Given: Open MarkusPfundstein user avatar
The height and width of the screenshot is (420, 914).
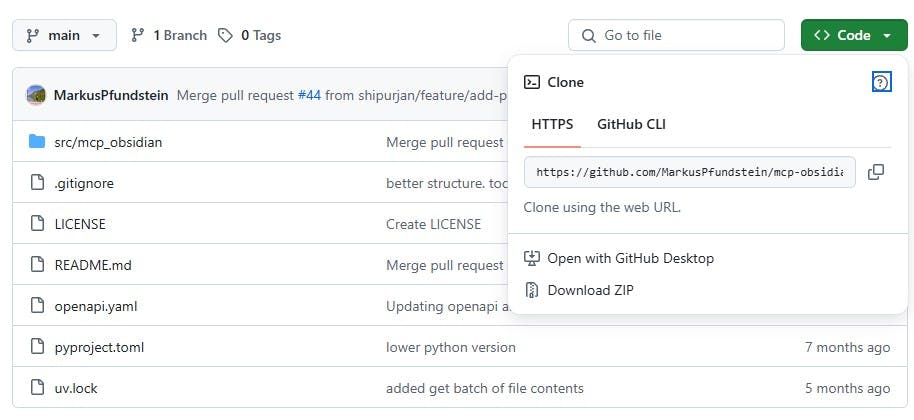Looking at the screenshot, I should point(36,95).
